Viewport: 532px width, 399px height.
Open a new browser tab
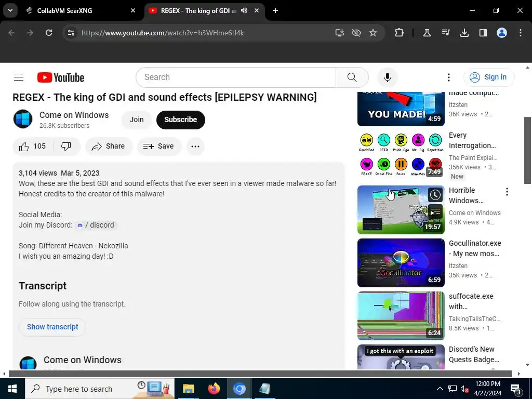tap(275, 10)
